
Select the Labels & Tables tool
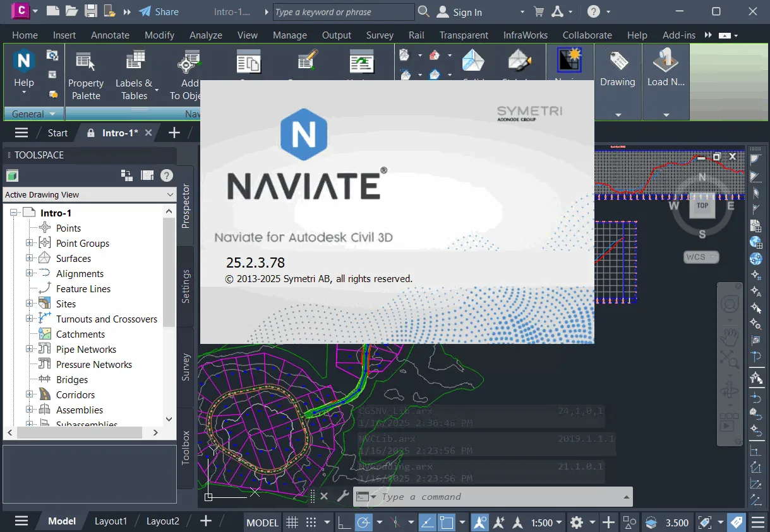point(134,76)
